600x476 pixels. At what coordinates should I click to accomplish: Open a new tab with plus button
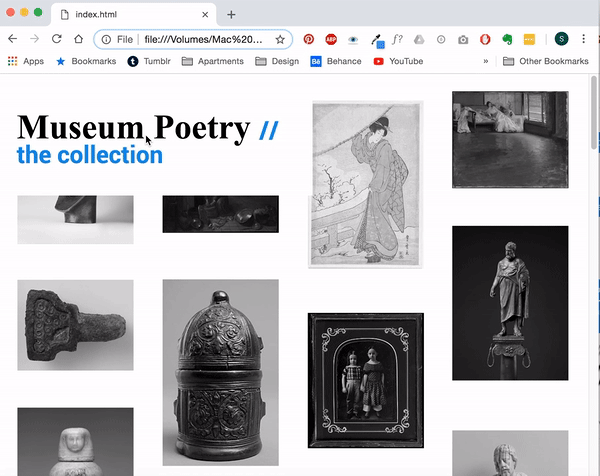point(231,15)
